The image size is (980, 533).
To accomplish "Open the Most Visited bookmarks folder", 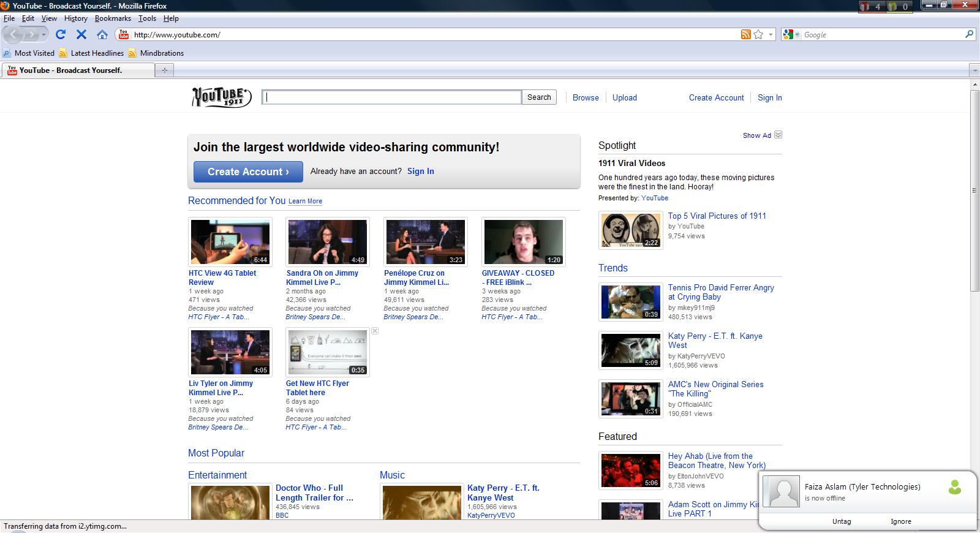I will click(x=28, y=53).
